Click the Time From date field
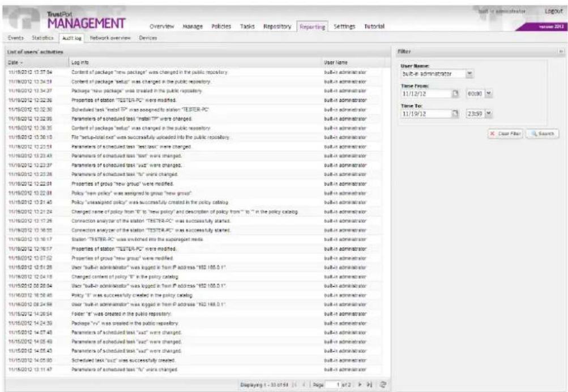Screen dimensions: 568x392 (x=426, y=94)
